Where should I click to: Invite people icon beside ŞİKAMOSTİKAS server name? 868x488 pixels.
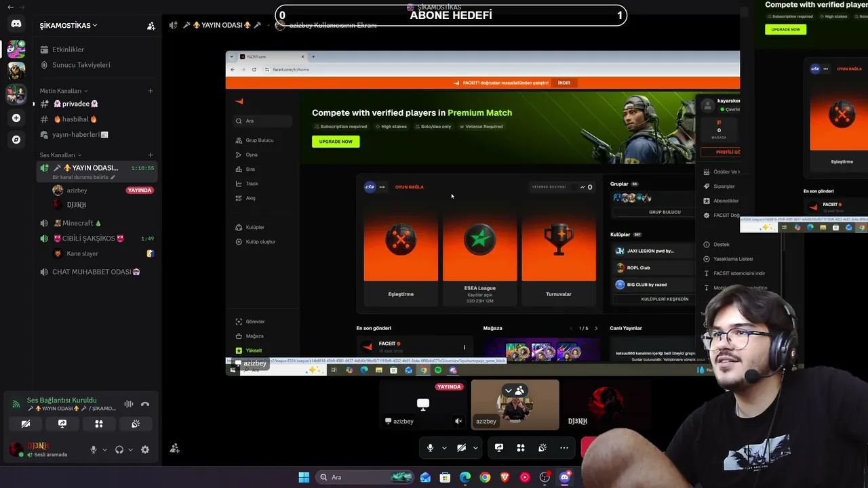click(151, 26)
